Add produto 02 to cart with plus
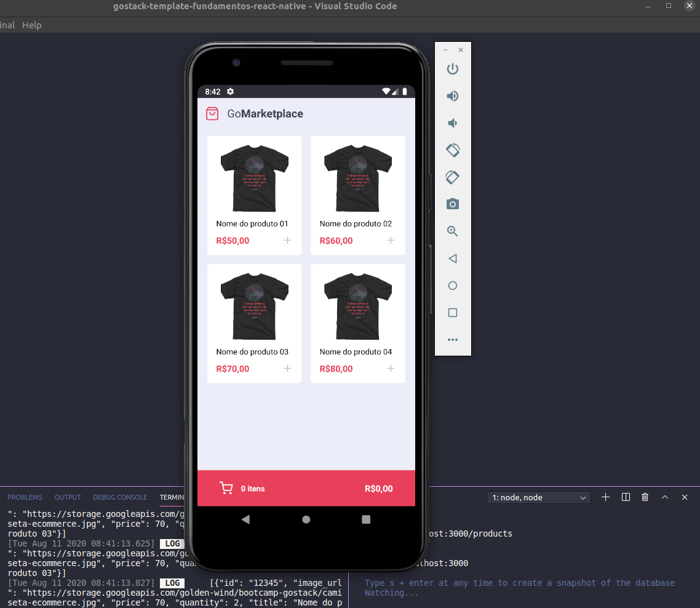 tap(391, 241)
